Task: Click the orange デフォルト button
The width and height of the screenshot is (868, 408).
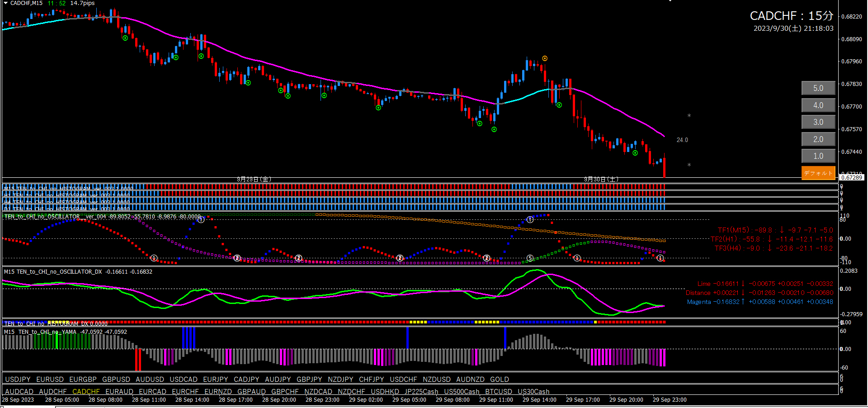Action: point(818,173)
